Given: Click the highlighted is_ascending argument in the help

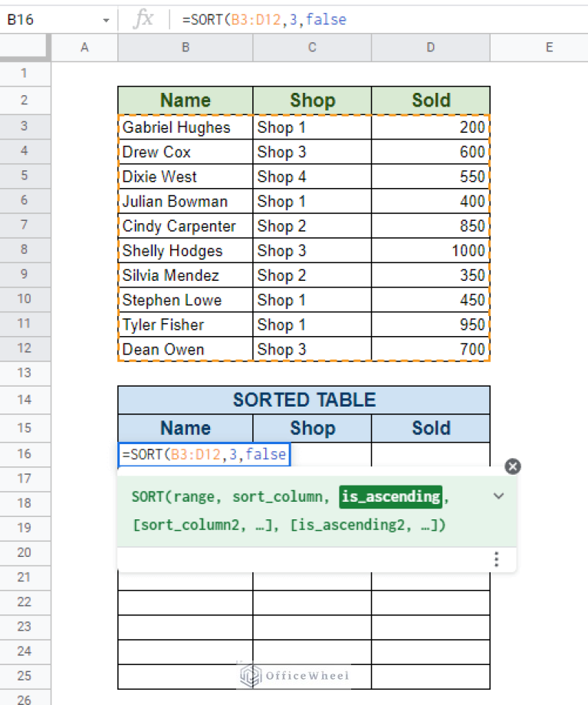Looking at the screenshot, I should pyautogui.click(x=390, y=496).
